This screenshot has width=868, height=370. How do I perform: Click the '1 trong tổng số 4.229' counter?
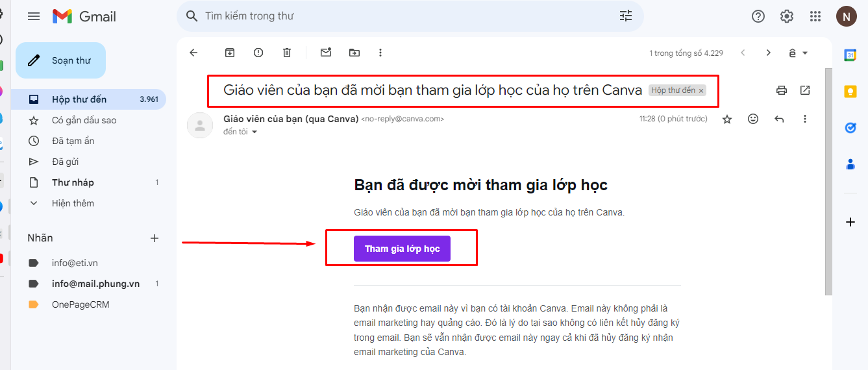coord(686,53)
